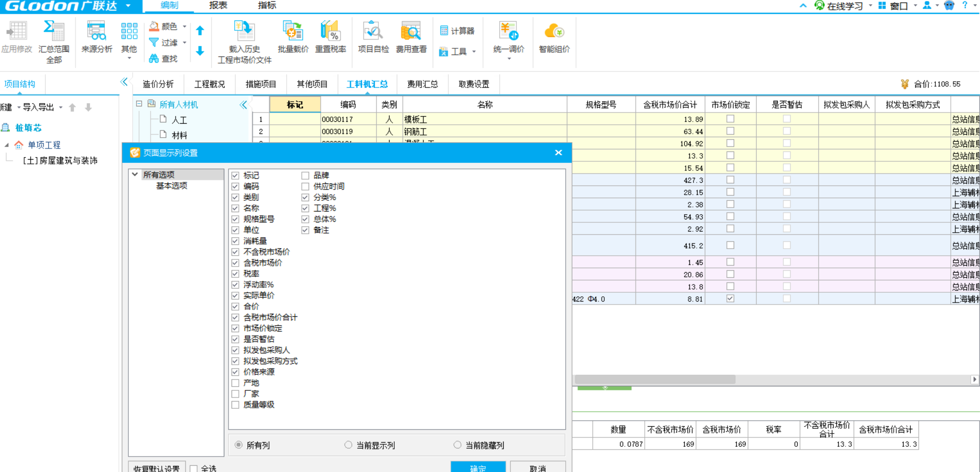The image size is (980, 472).
Task: Open the 颜色 dropdown arrow
Action: [x=185, y=26]
